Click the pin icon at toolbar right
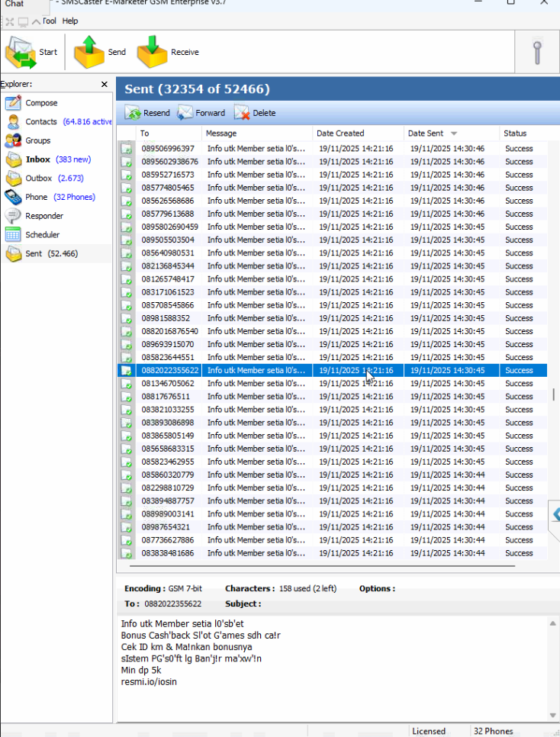This screenshot has width=560, height=737. tap(537, 52)
